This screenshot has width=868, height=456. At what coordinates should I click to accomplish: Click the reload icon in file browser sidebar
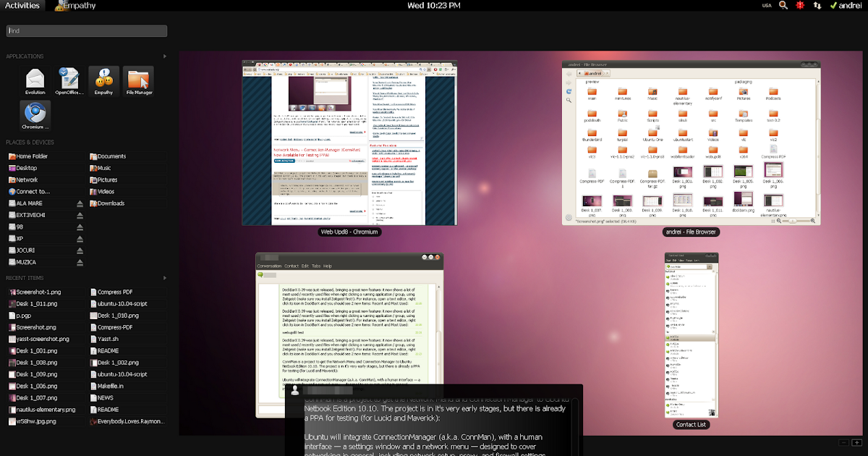click(x=569, y=90)
